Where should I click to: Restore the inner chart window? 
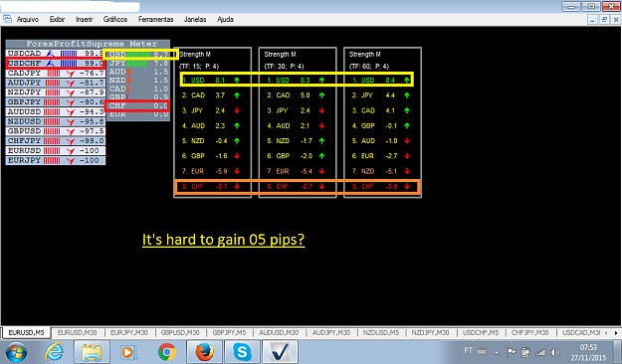coord(604,20)
